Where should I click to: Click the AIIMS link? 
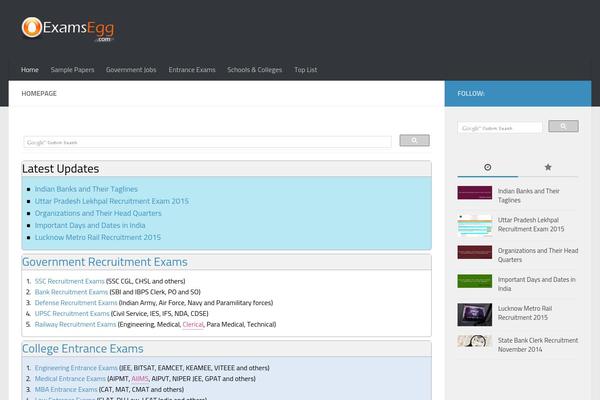[140, 379]
